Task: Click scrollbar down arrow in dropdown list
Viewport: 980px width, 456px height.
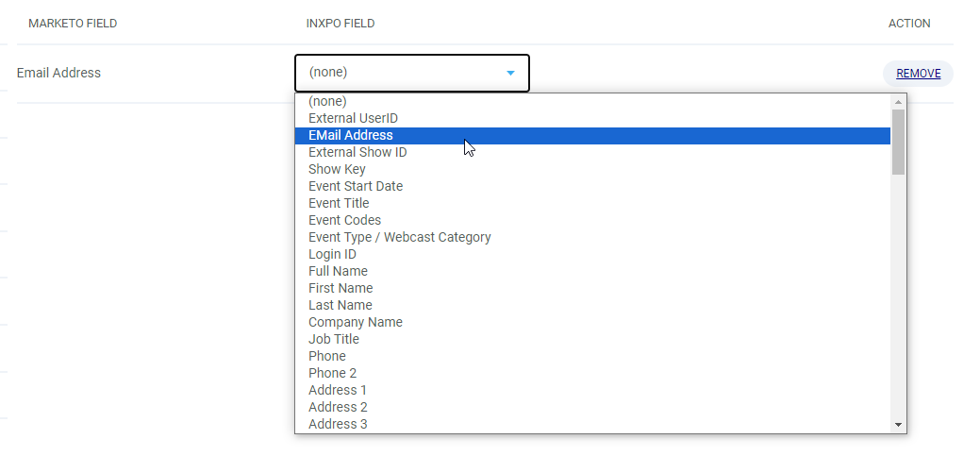Action: pyautogui.click(x=898, y=425)
